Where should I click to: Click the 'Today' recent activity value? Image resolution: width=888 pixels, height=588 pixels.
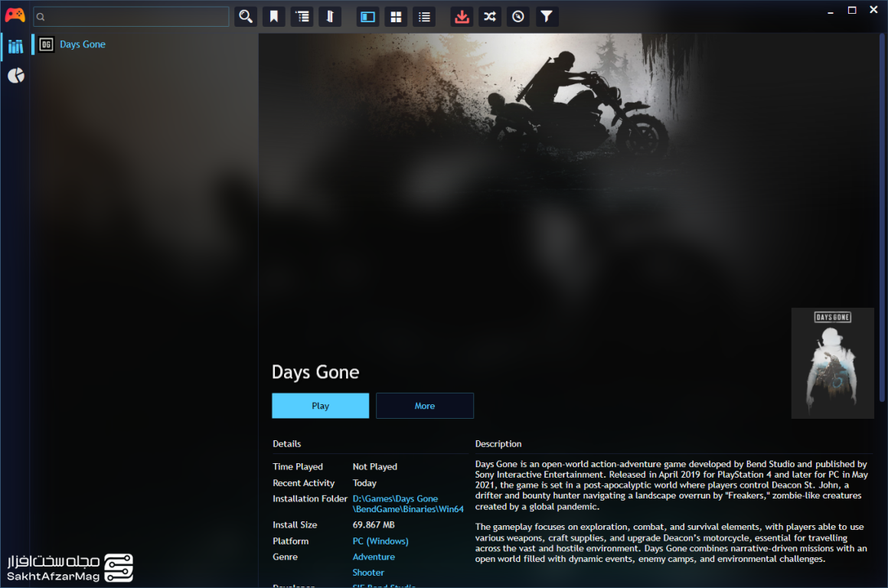click(x=364, y=483)
